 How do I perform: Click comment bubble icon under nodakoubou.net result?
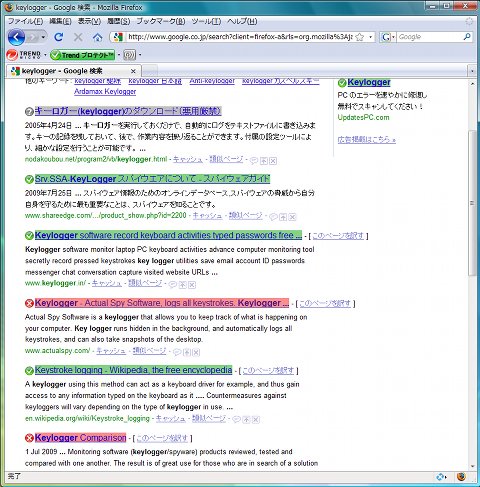tap(254, 161)
